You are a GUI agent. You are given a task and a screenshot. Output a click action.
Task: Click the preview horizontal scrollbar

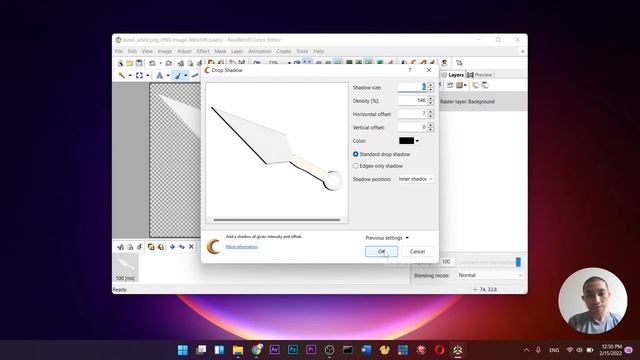pyautogui.click(x=277, y=220)
